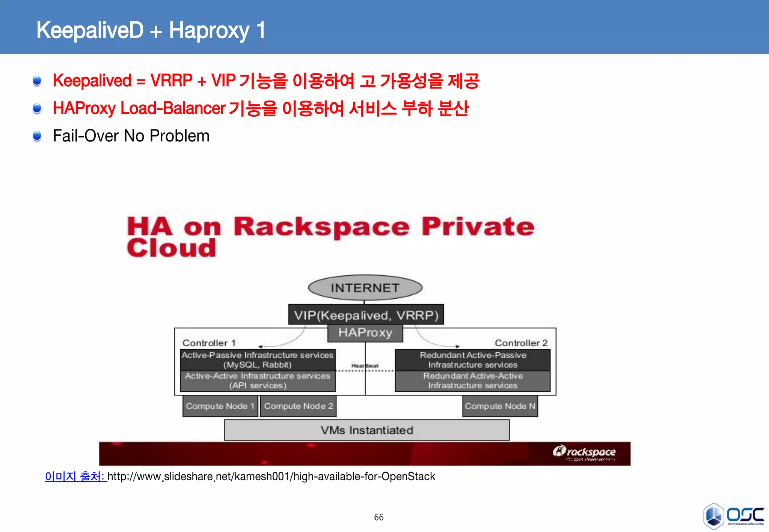769x532 pixels.
Task: Click the 'Compute Node 1' box
Action: [220, 406]
